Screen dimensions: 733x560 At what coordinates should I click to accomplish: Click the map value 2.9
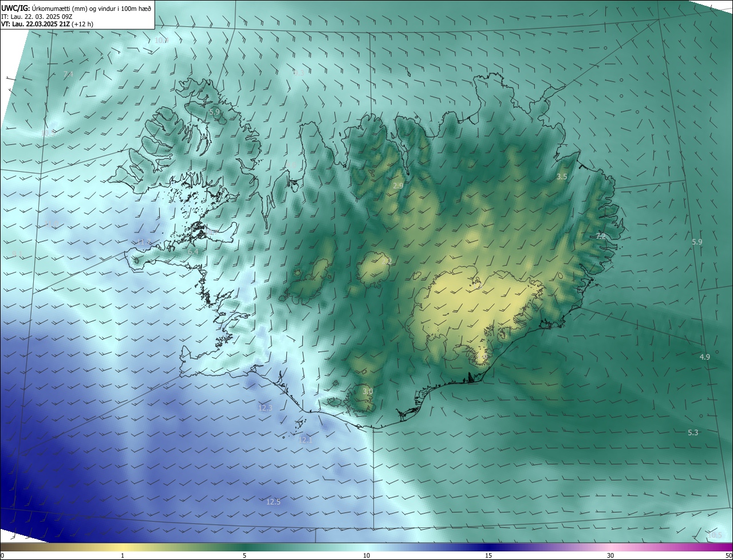point(398,186)
